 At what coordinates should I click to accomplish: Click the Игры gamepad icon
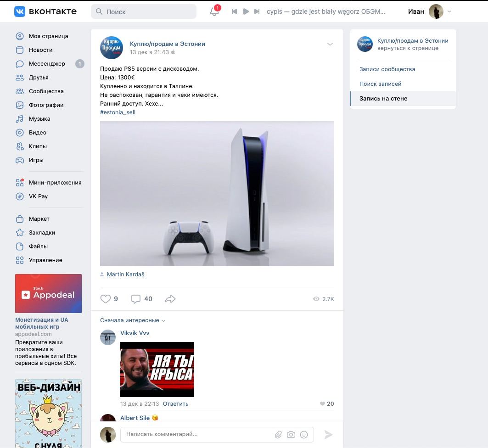[20, 160]
